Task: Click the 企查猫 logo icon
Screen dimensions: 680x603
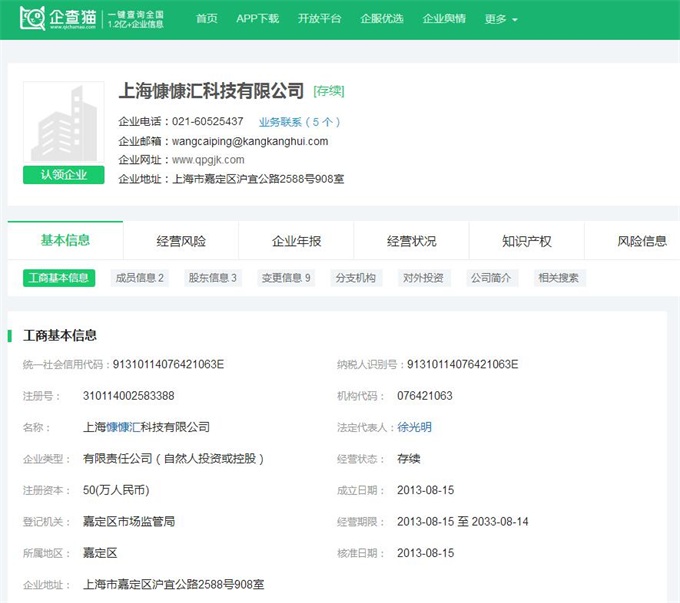Action: pyautogui.click(x=33, y=18)
